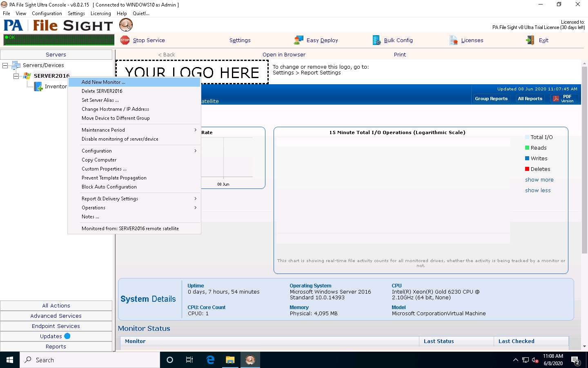Screen dimensions: 588x368
Task: Open Custom Properties menu entry
Action: tap(134, 169)
